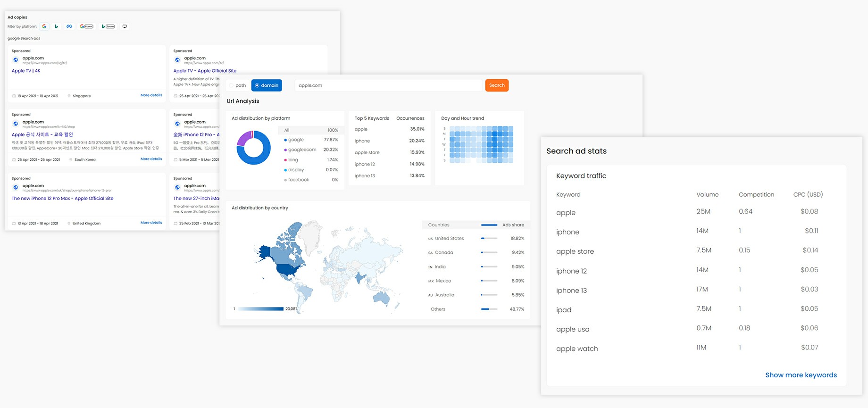Filter ad copies by Google platform icon
Viewport: 868px width, 408px height.
tap(44, 26)
